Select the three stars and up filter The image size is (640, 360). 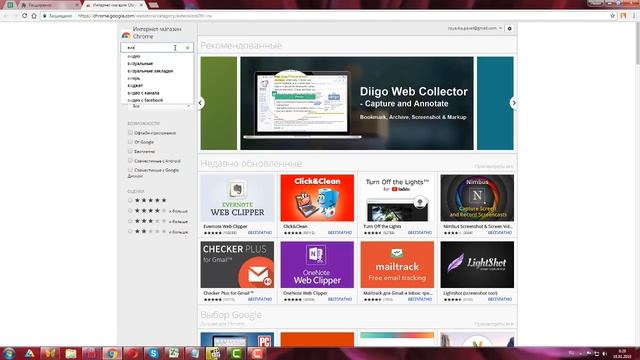click(x=130, y=221)
